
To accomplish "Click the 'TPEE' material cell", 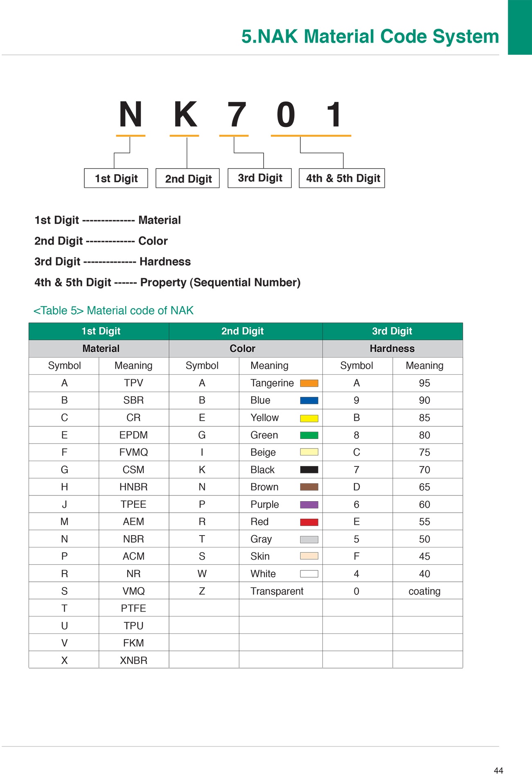I will (x=134, y=504).
